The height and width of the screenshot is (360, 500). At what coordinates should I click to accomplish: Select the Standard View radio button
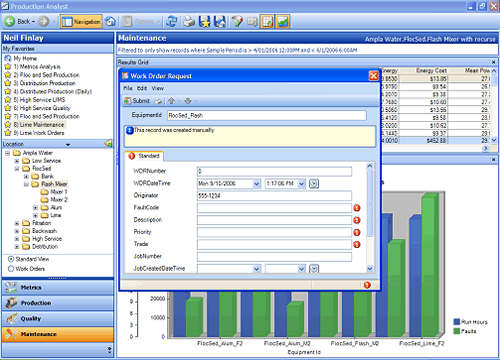click(x=11, y=259)
